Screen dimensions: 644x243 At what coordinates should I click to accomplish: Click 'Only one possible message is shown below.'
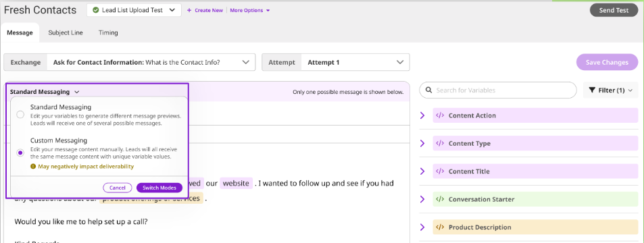pyautogui.click(x=348, y=92)
